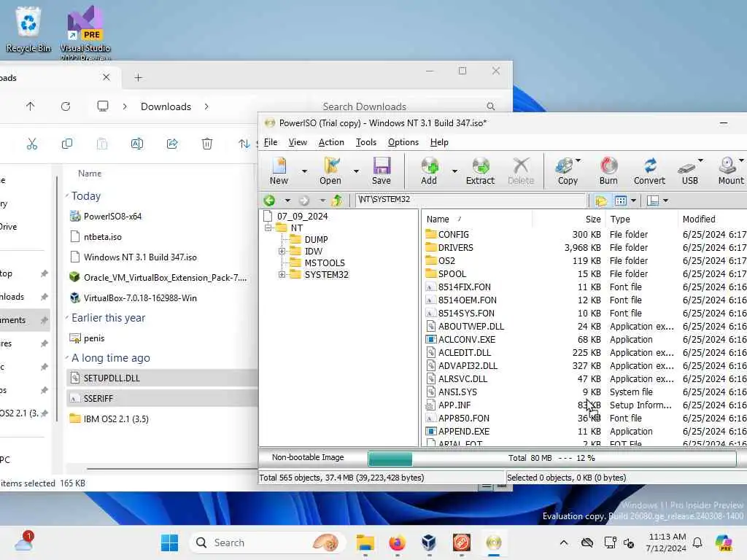Open the Action menu
The height and width of the screenshot is (560, 747).
[331, 142]
